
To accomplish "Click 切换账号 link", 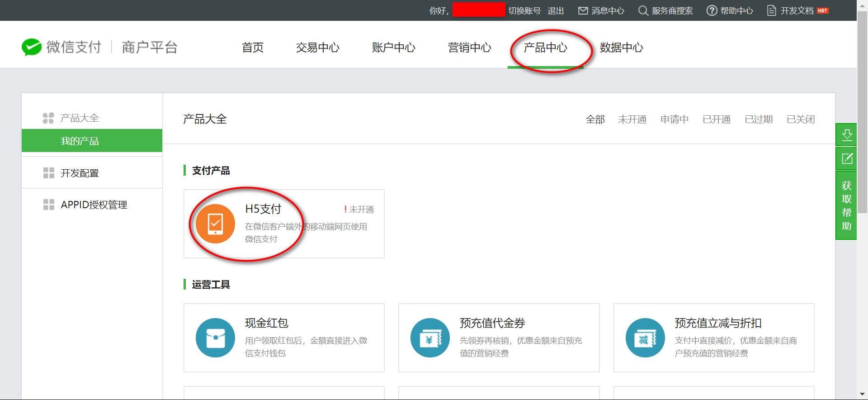I will coord(524,10).
